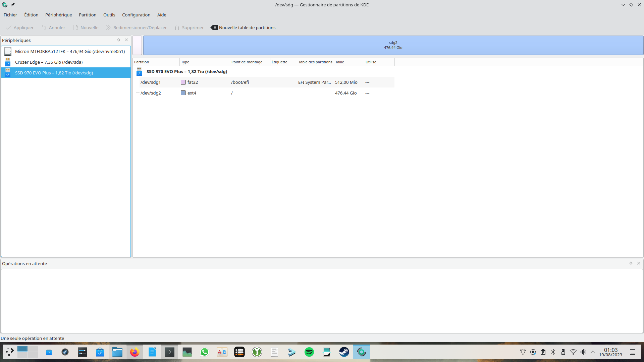This screenshot has height=362, width=644.
Task: Select the Cruzer Edge USB device icon
Action: pos(8,62)
